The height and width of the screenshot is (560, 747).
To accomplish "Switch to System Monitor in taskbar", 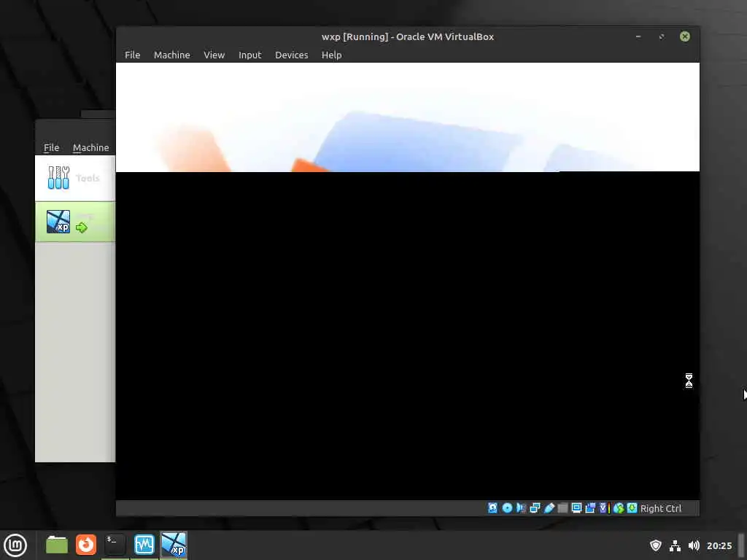I will pyautogui.click(x=144, y=545).
